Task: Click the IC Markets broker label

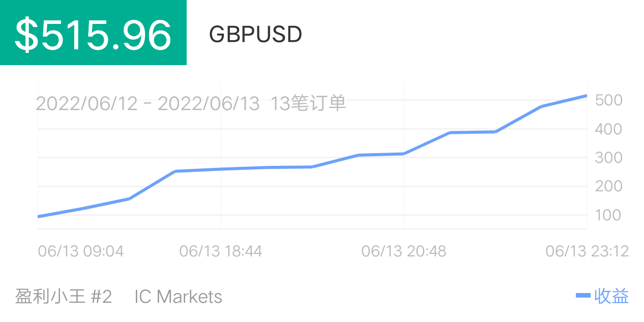Action: pos(178,296)
